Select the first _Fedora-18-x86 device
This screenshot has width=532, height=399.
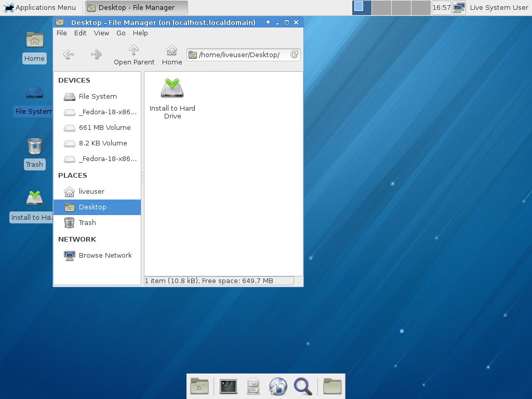pyautogui.click(x=97, y=112)
